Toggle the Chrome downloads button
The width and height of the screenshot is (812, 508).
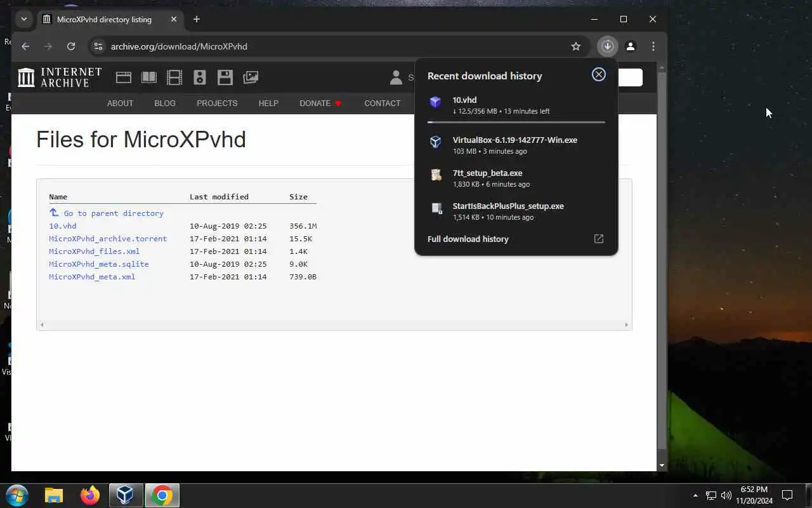point(607,46)
